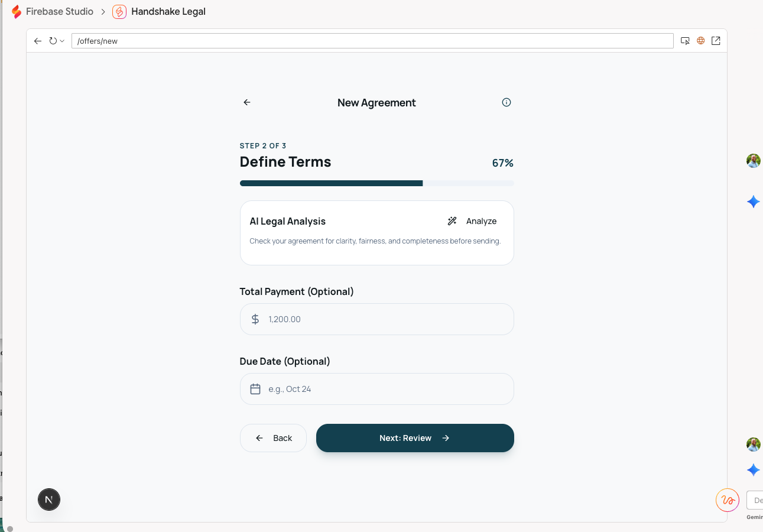Activate the element inspector icon
Image resolution: width=763 pixels, height=532 pixels.
[x=685, y=41]
